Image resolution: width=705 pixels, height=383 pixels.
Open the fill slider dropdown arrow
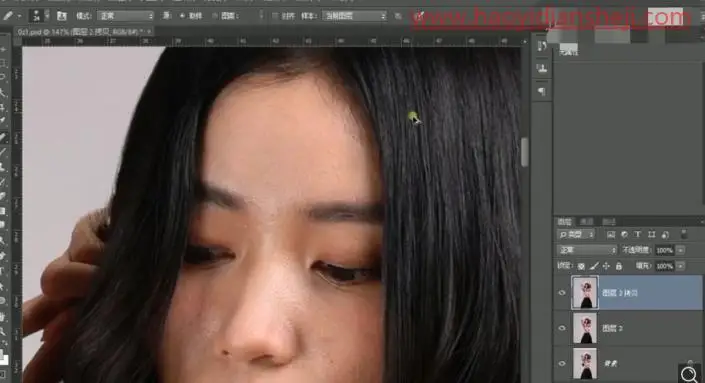(x=681, y=266)
